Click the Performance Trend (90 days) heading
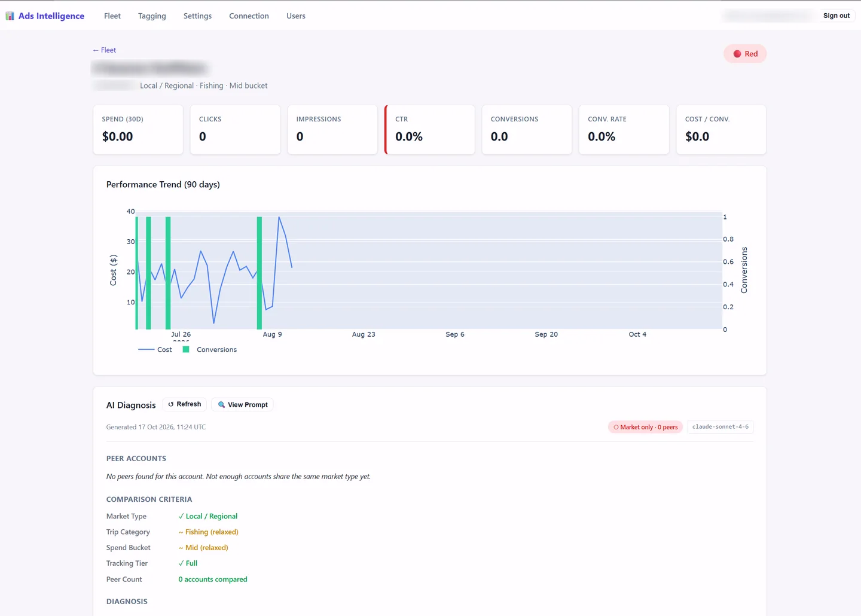The height and width of the screenshot is (616, 861). [163, 185]
